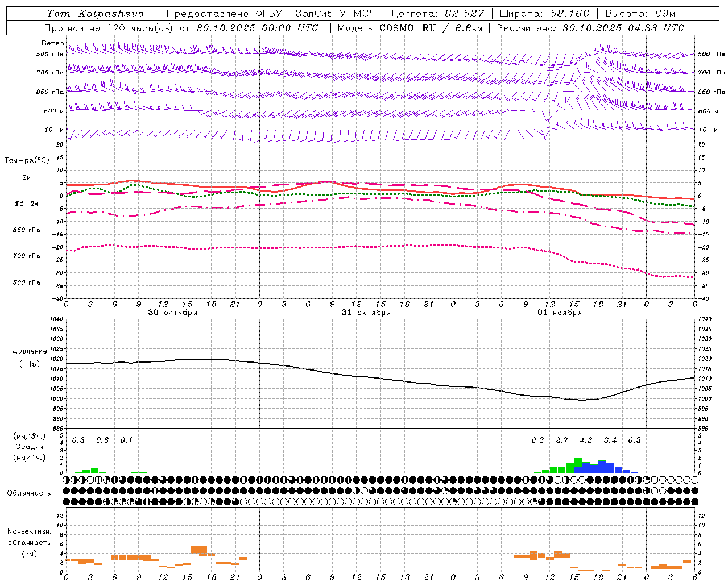Screen dimensions: 728x582
Task: Click the date label 31 октября
Action: click(x=366, y=313)
